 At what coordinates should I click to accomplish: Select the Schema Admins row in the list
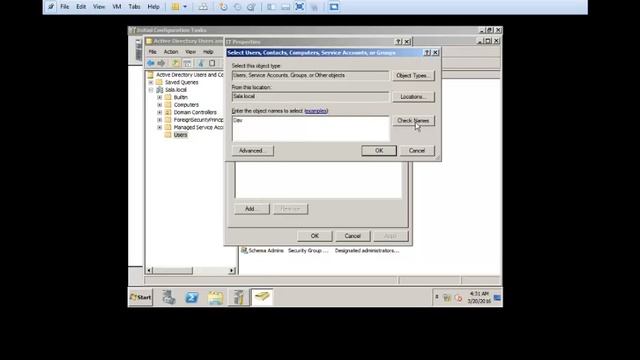320,251
